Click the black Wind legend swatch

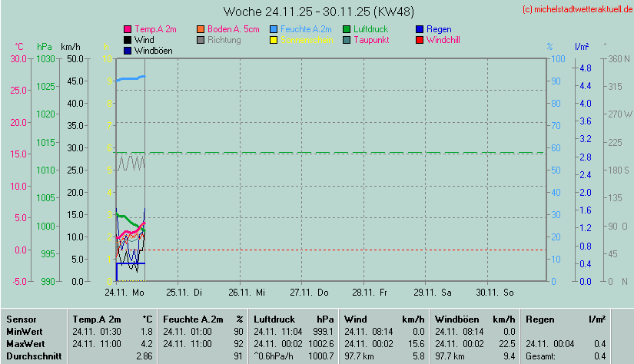128,40
